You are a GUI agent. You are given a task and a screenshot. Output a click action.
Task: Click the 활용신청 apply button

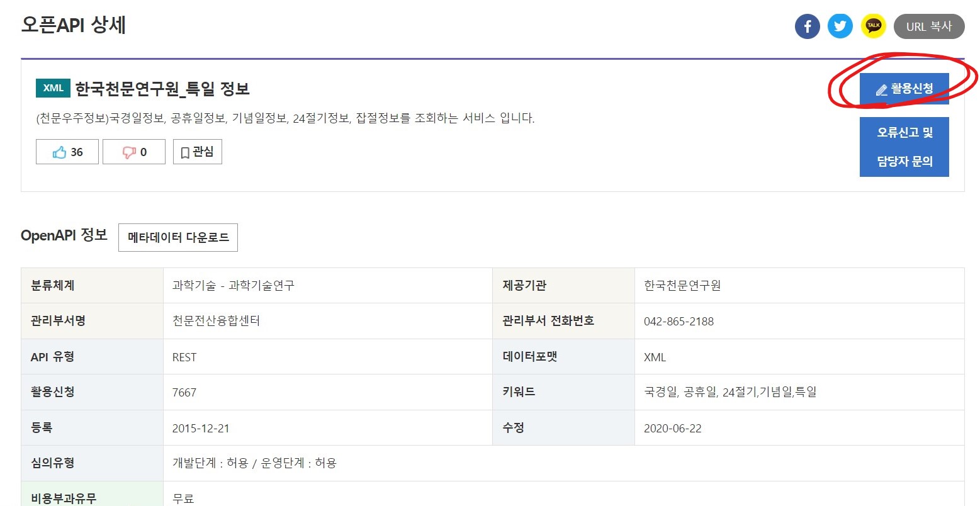(x=904, y=89)
